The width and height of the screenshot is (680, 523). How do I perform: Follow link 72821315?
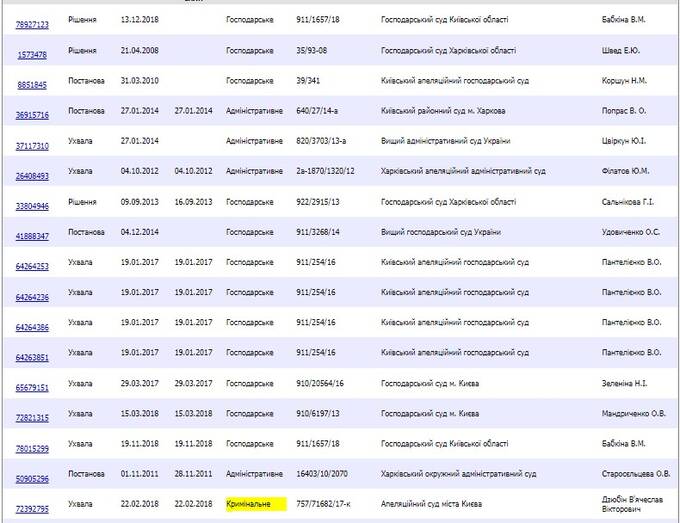(32, 418)
